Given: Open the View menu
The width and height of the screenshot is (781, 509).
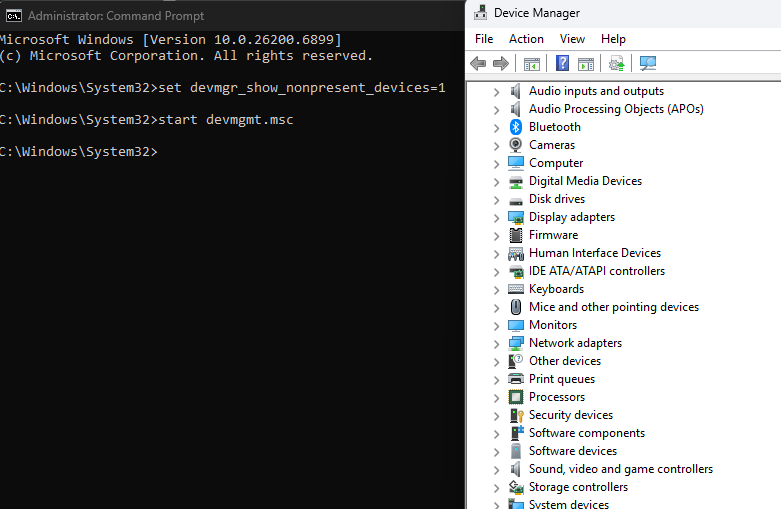Looking at the screenshot, I should pyautogui.click(x=572, y=39).
